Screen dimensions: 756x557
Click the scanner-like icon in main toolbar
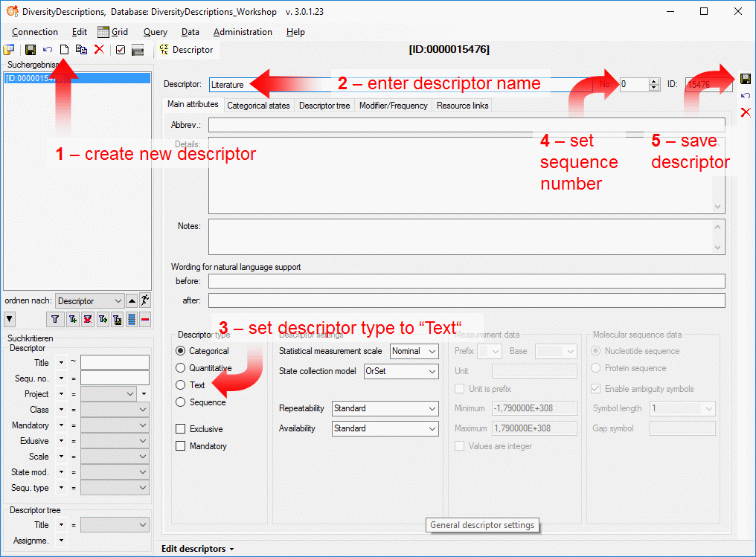[138, 50]
